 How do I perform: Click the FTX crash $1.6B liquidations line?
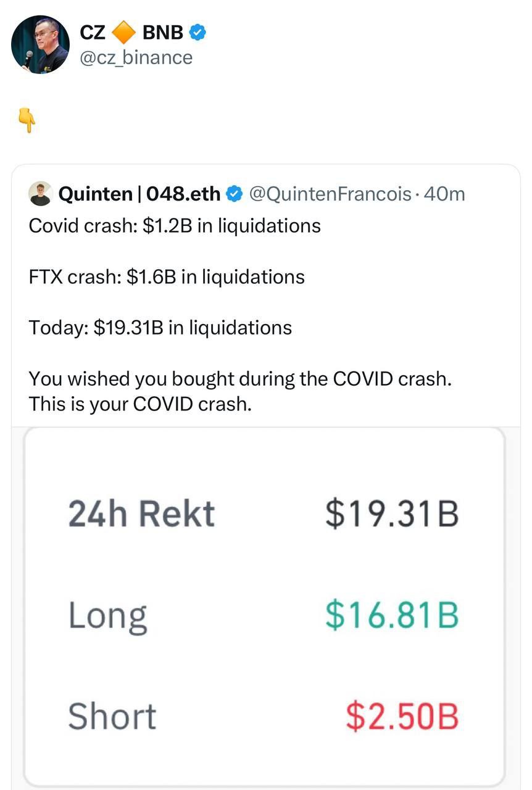(x=167, y=276)
